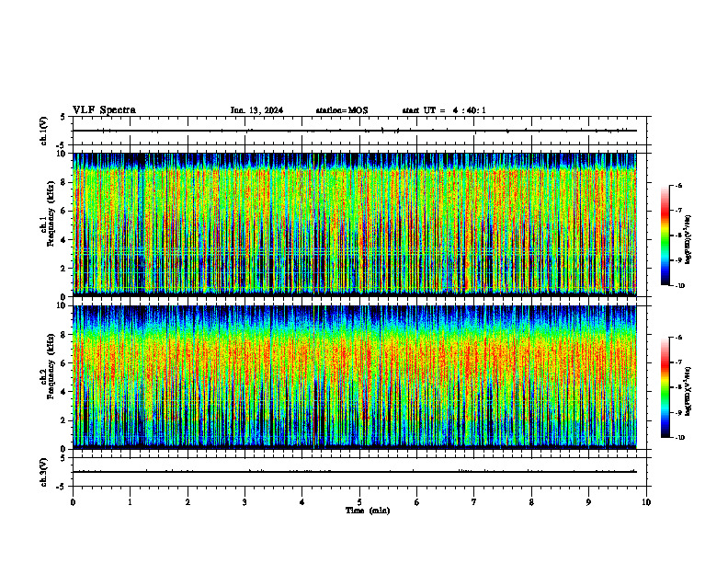
Task: Click the ch.1(V) waveform axis label
Action: coord(43,131)
